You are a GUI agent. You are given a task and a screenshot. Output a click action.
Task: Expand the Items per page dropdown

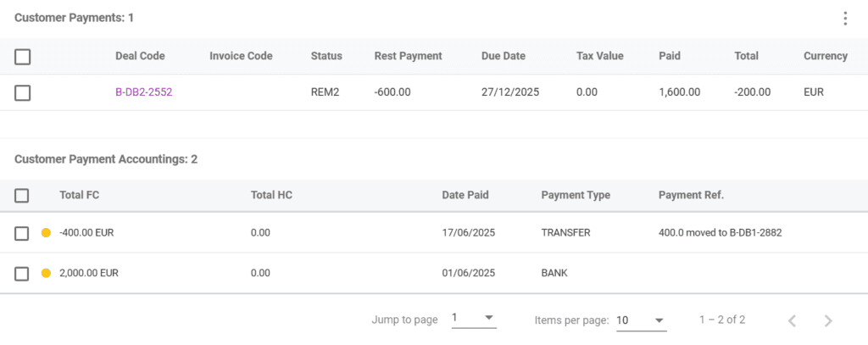pos(641,320)
